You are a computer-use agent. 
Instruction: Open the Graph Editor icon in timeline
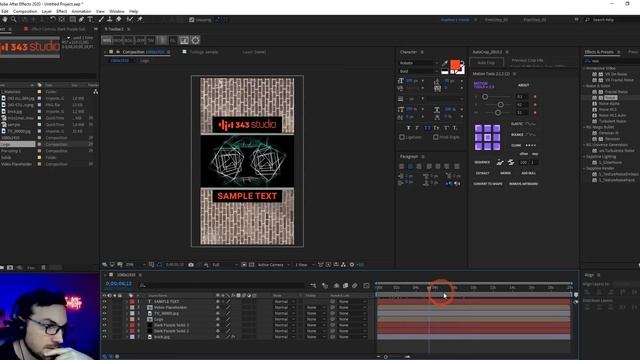click(x=366, y=286)
